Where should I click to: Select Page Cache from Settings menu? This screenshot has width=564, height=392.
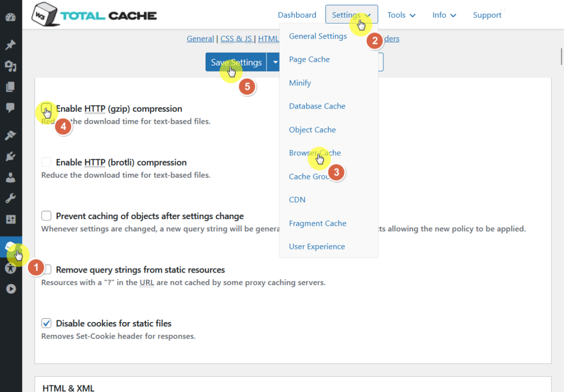[x=310, y=59]
